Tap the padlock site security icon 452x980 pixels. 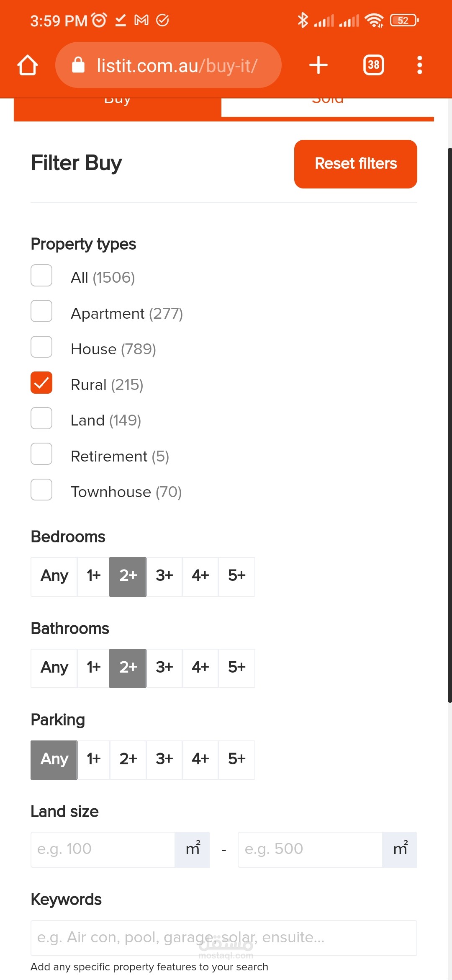78,65
